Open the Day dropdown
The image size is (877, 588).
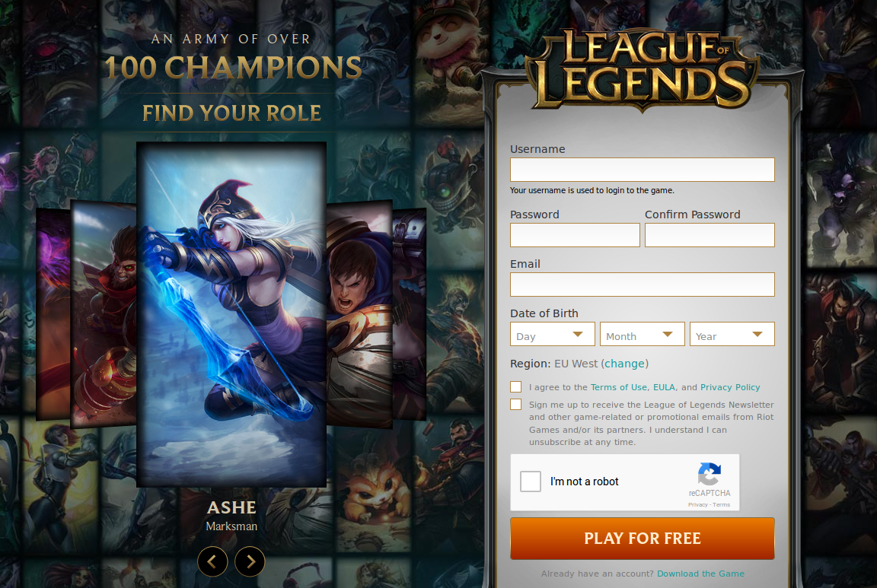pos(552,334)
